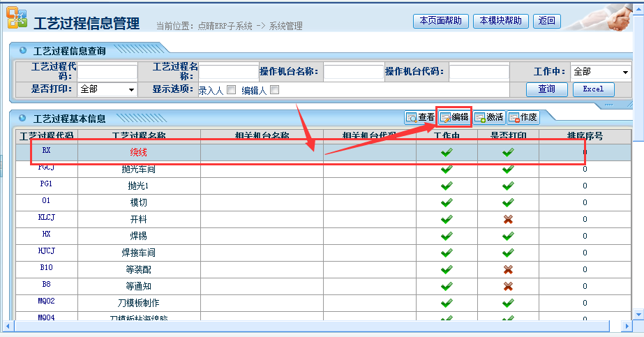The height and width of the screenshot is (337, 644).
Task: Click the 查询 search button
Action: point(546,89)
